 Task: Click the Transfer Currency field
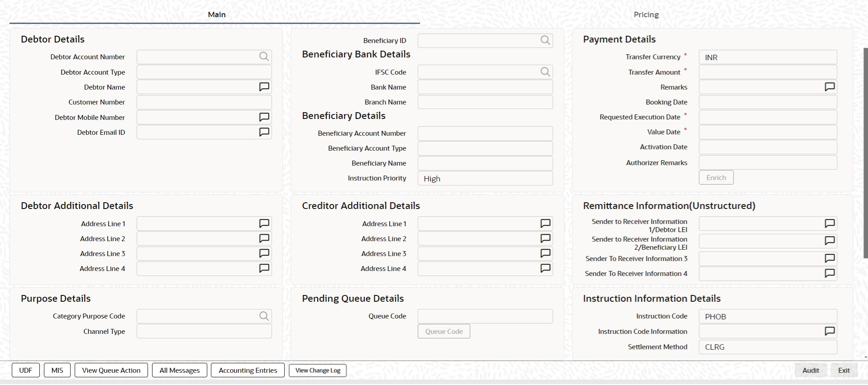pos(768,57)
